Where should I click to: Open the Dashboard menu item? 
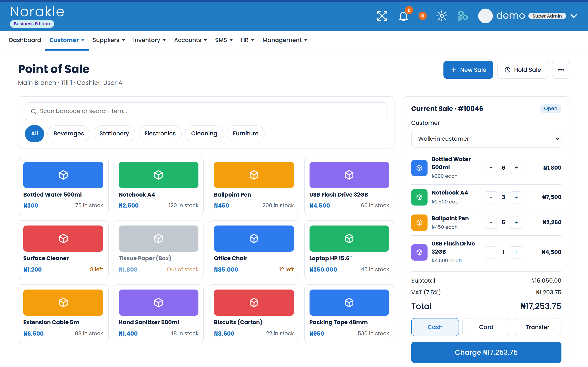(x=25, y=40)
